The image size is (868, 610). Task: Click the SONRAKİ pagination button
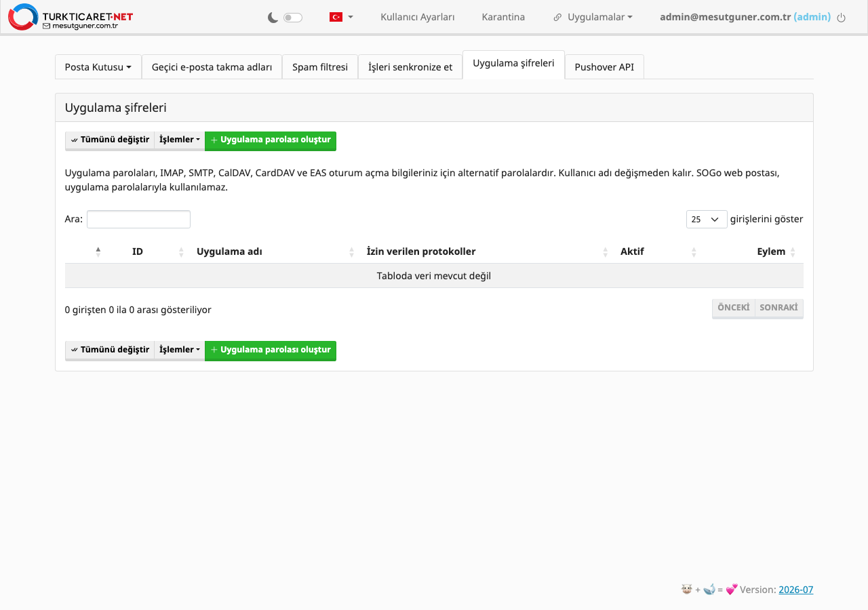778,308
